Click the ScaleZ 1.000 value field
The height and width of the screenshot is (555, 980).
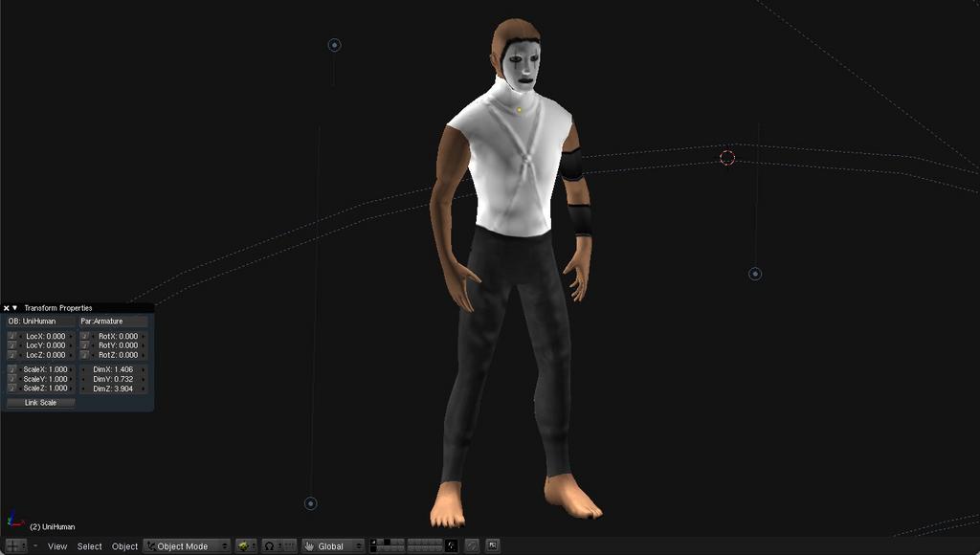pos(46,388)
